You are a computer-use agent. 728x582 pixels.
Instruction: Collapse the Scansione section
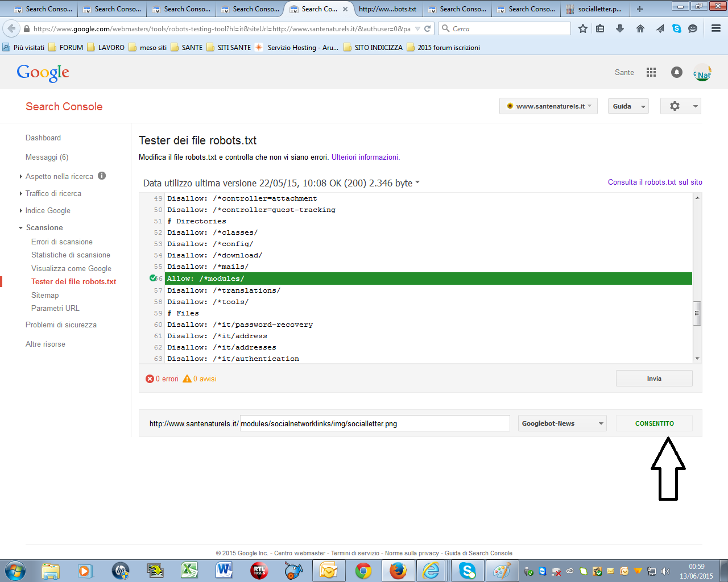(x=21, y=228)
